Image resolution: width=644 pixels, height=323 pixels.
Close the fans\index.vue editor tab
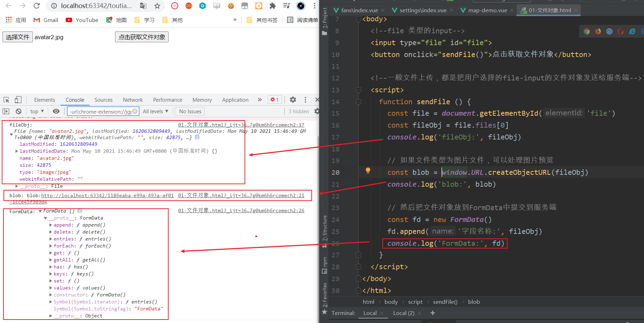(383, 10)
